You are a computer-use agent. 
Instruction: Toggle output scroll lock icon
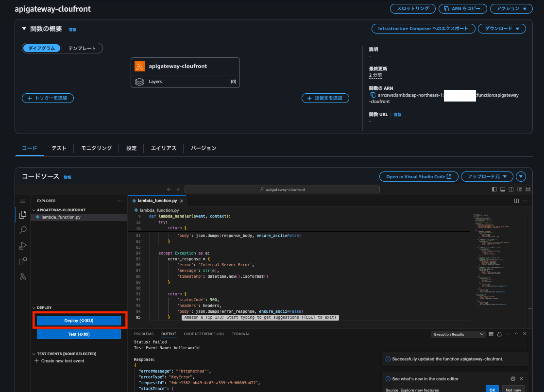click(499, 334)
